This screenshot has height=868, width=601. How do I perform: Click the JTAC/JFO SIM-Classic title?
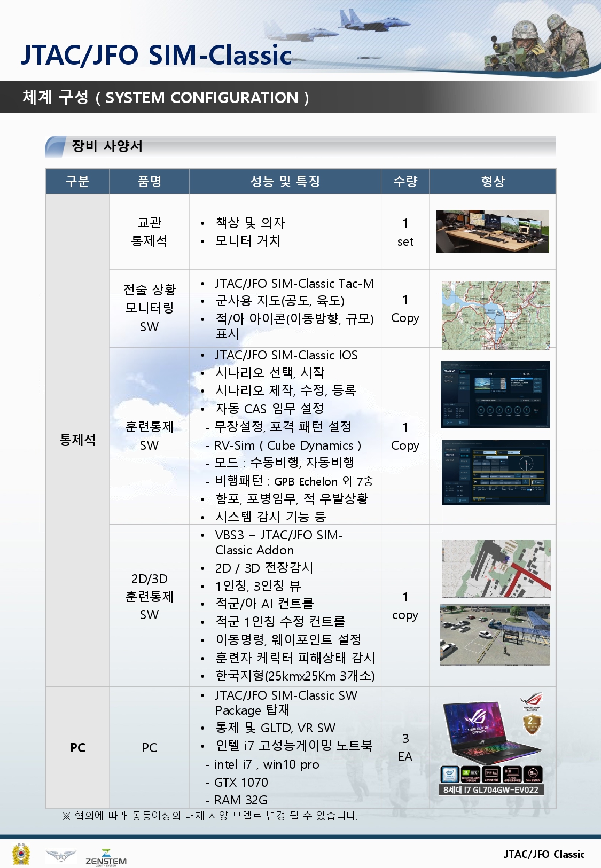(156, 55)
